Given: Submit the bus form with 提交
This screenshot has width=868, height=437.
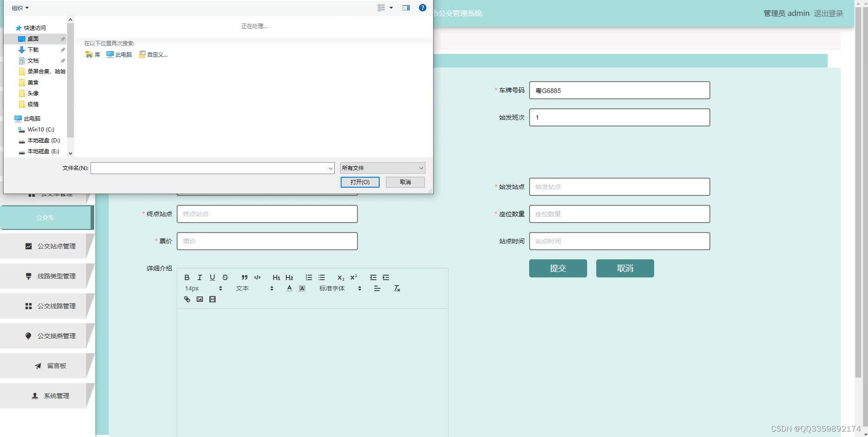Looking at the screenshot, I should [558, 268].
